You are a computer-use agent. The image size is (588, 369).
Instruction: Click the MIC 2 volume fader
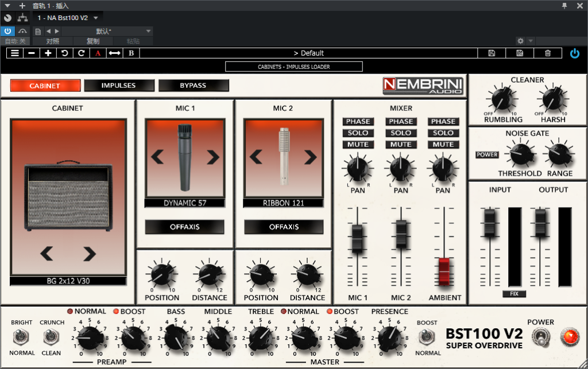click(x=401, y=233)
